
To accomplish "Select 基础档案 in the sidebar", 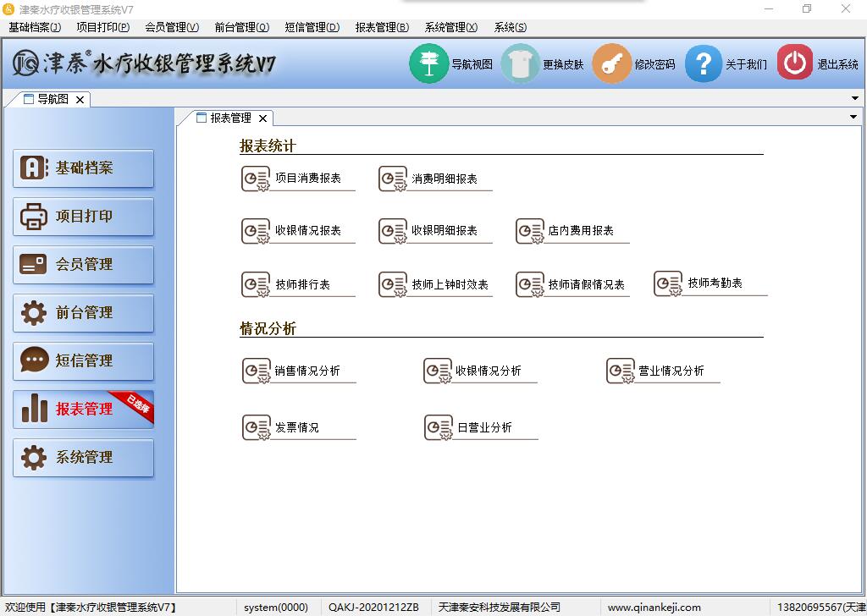I will (83, 168).
